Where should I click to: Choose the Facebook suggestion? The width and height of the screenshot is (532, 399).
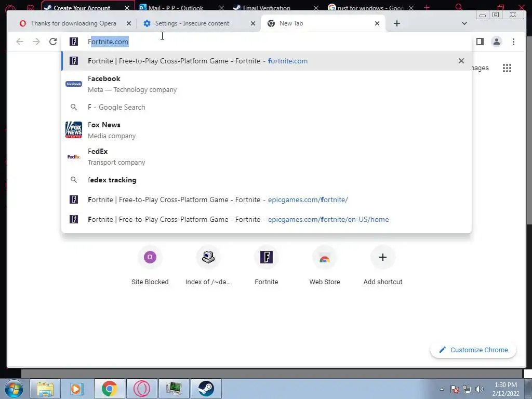click(267, 84)
